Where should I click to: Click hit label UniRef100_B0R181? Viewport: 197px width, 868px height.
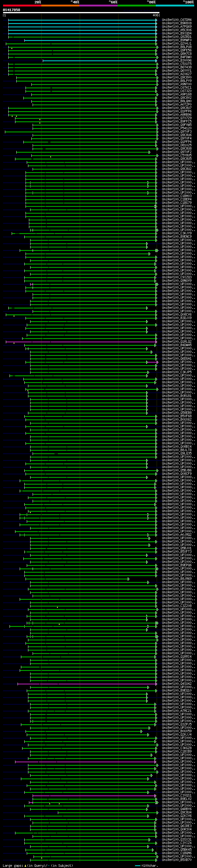pos(176,396)
